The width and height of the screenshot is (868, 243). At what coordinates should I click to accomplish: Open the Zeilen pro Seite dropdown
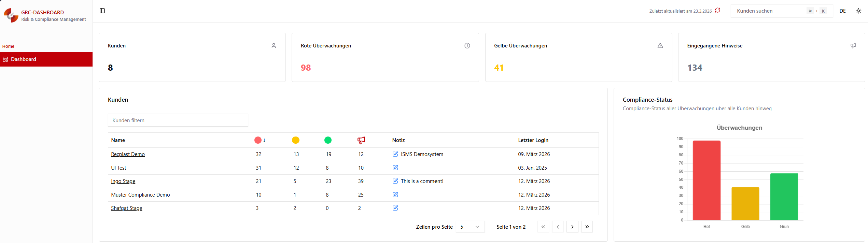coord(470,227)
